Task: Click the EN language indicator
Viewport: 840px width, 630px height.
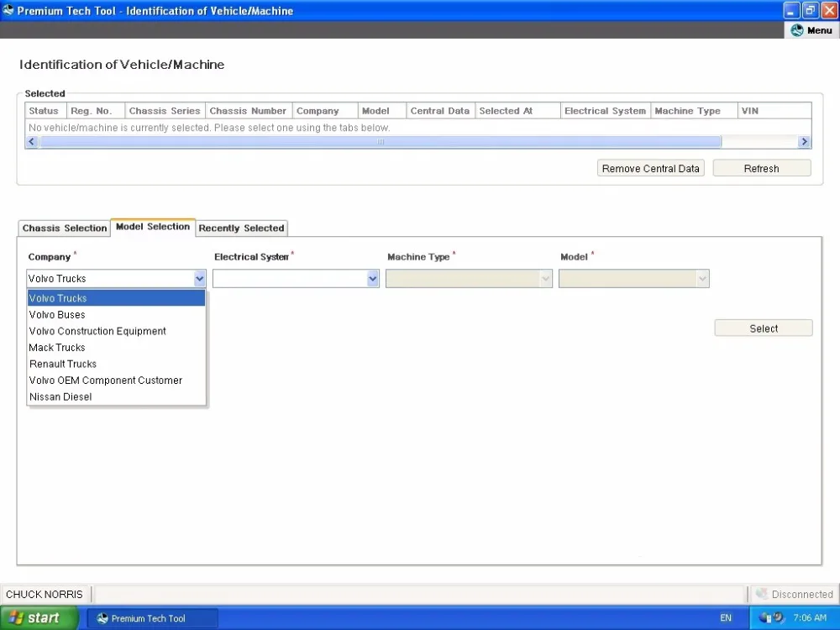Action: point(725,617)
